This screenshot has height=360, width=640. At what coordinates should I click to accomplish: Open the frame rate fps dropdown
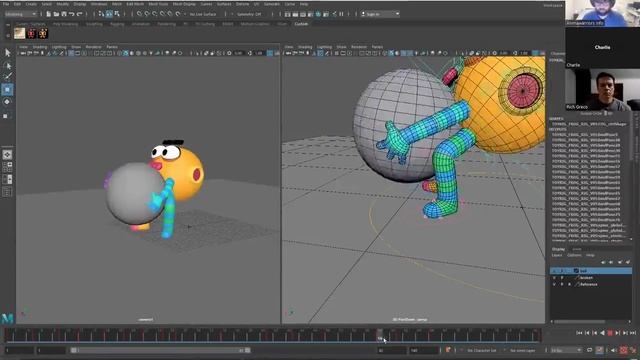(566, 350)
